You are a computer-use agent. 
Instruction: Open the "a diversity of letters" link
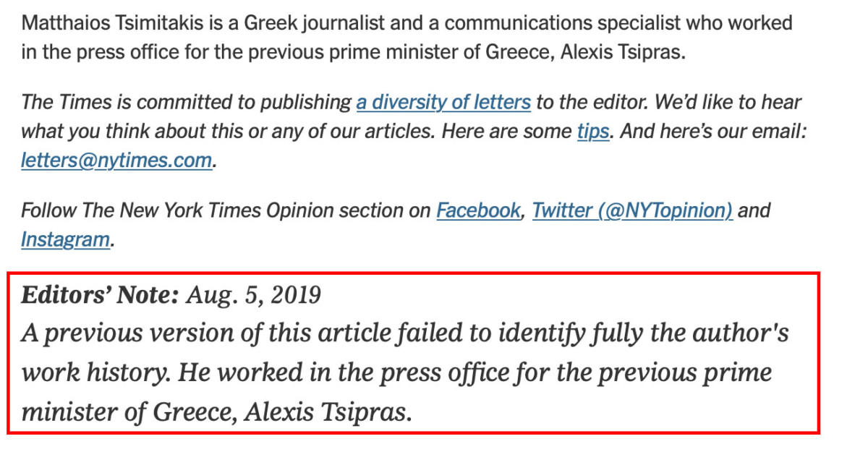tap(443, 103)
